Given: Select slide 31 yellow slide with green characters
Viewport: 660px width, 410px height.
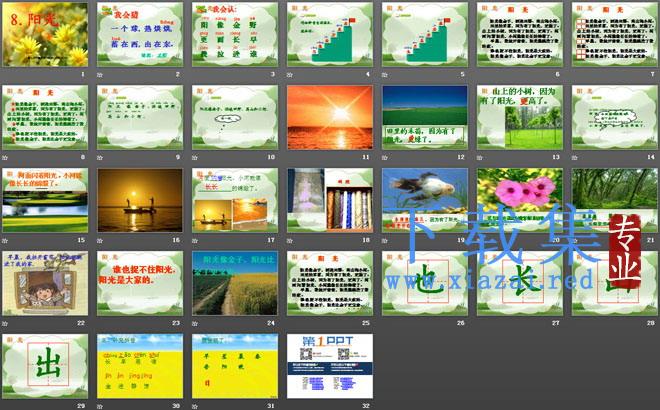Looking at the screenshot, I should pos(235,366).
